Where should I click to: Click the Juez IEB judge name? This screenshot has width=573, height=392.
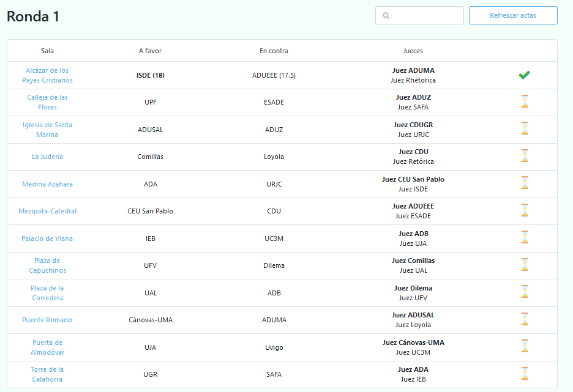coord(413,379)
